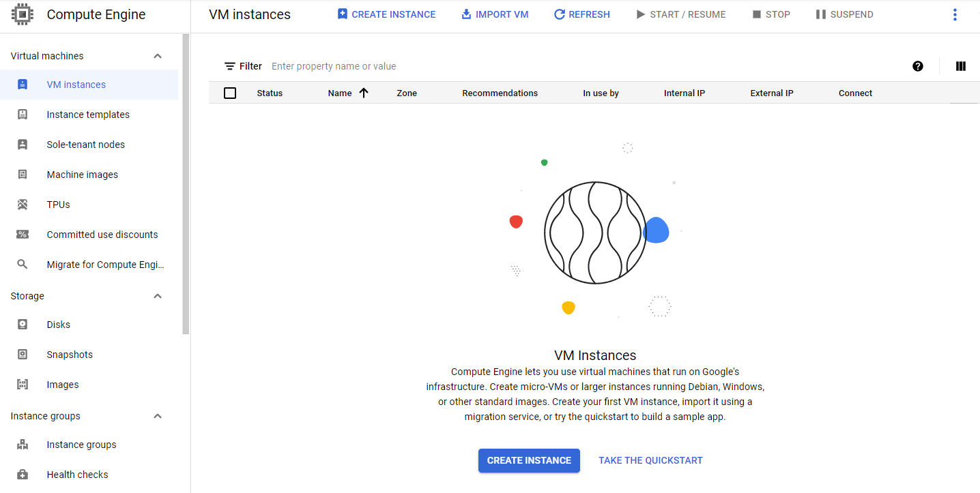Click the Instance templates sidebar icon

[x=23, y=115]
